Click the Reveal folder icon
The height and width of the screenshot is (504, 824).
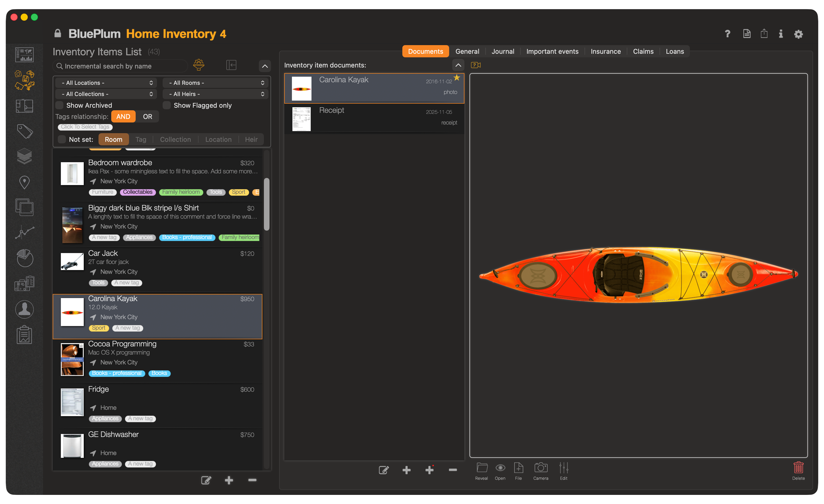click(x=481, y=468)
